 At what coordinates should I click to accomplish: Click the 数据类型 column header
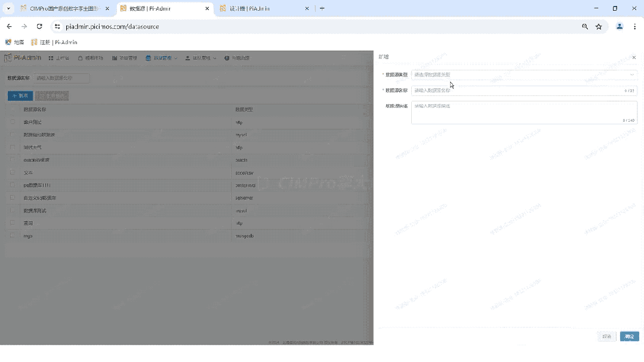(244, 110)
